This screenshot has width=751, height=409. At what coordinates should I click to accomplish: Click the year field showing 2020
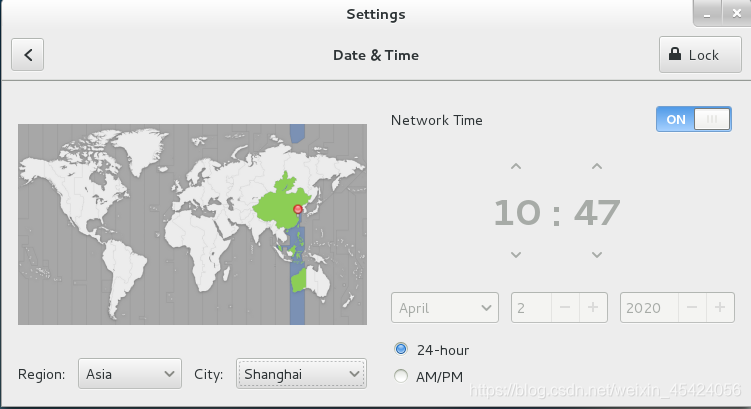click(x=649, y=307)
